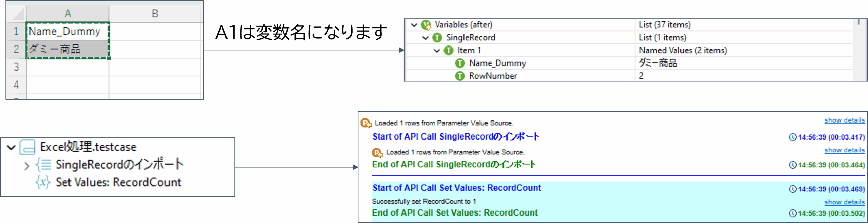Open show details for first loaded rows message
Screen dimensions: 868x223
(844, 120)
